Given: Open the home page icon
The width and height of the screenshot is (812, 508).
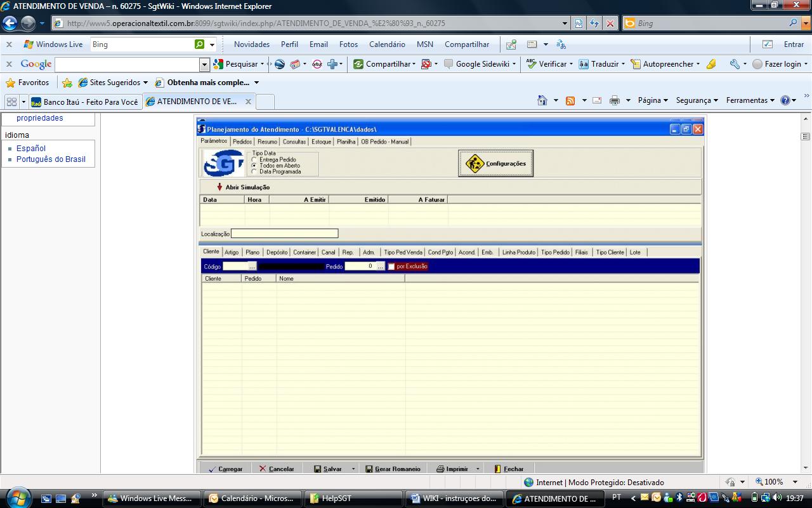Looking at the screenshot, I should 542,100.
